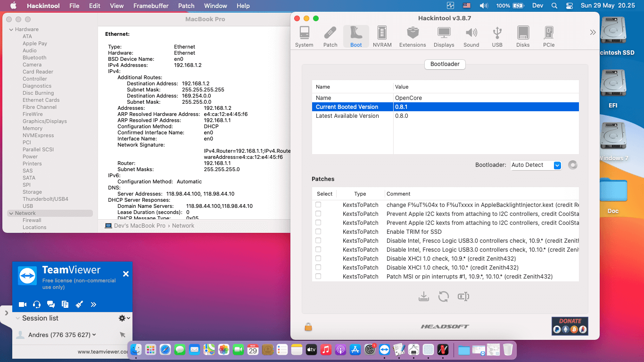The height and width of the screenshot is (362, 644).
Task: Click the volume icon in the menu bar
Action: (484, 6)
